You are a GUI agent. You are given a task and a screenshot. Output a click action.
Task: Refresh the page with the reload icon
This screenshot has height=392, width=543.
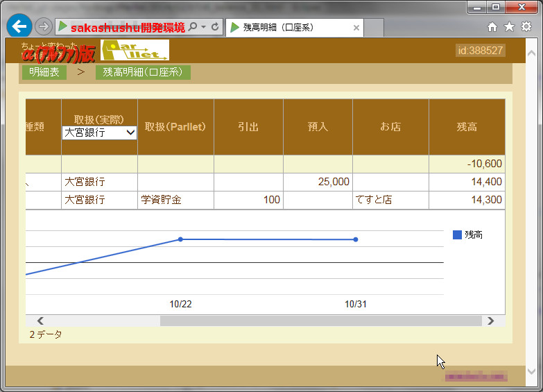pyautogui.click(x=215, y=27)
